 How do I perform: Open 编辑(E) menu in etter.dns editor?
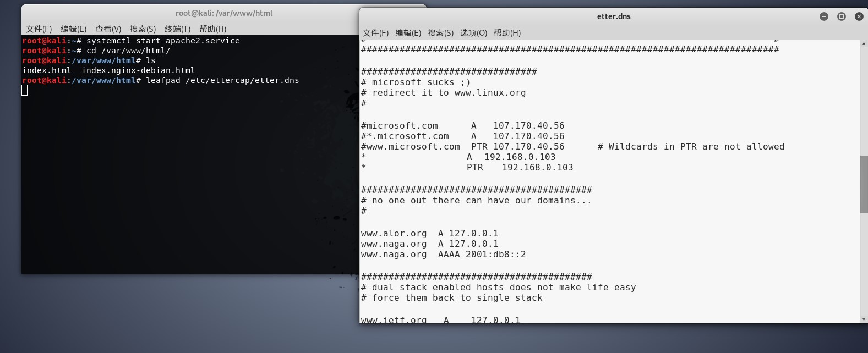pyautogui.click(x=408, y=33)
